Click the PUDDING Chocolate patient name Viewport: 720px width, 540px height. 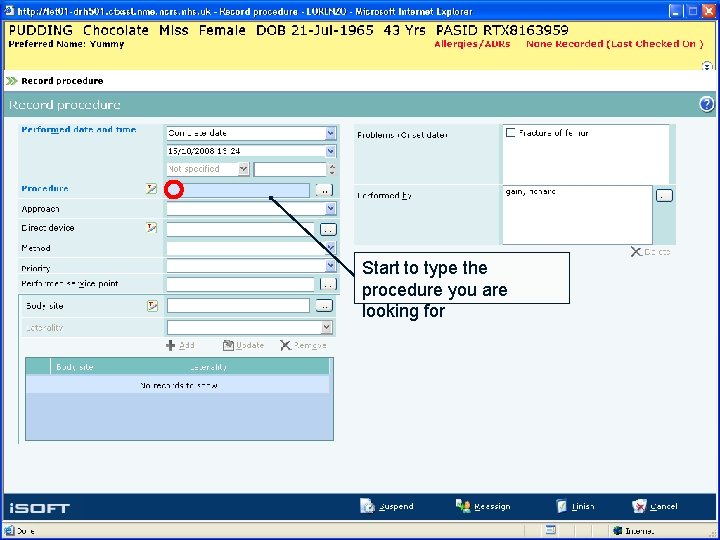coord(79,30)
